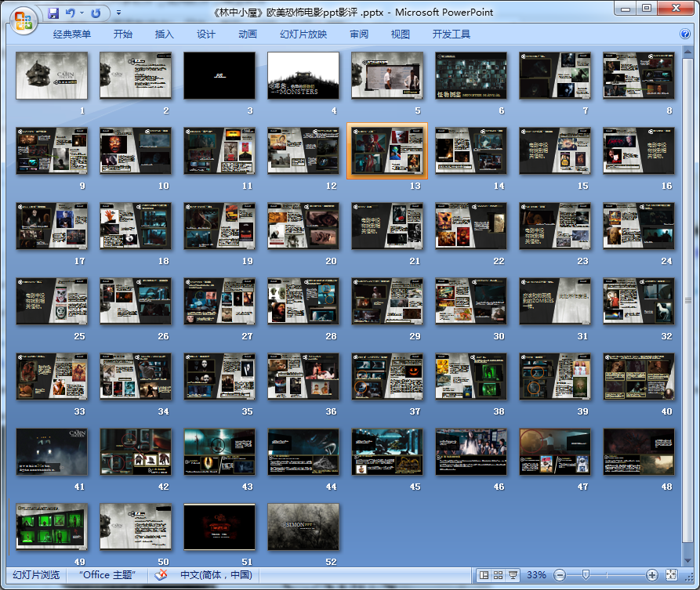Select slide 48 thumbnail
The height and width of the screenshot is (590, 700).
pyautogui.click(x=639, y=451)
